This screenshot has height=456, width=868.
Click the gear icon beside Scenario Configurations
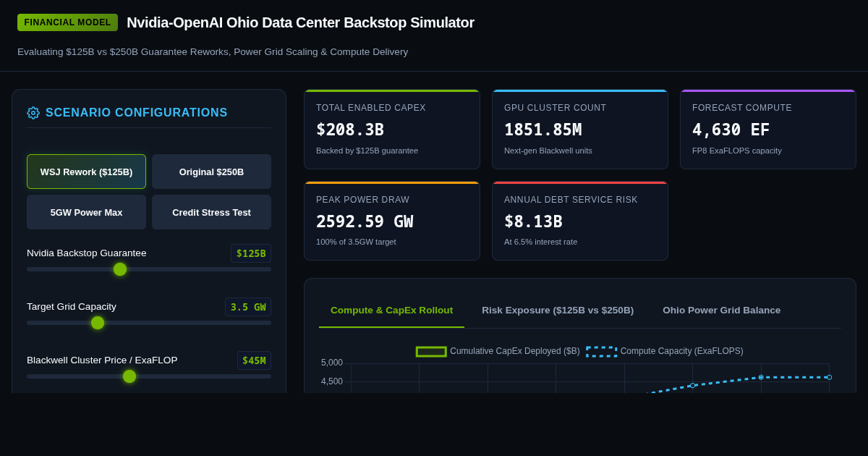(33, 113)
